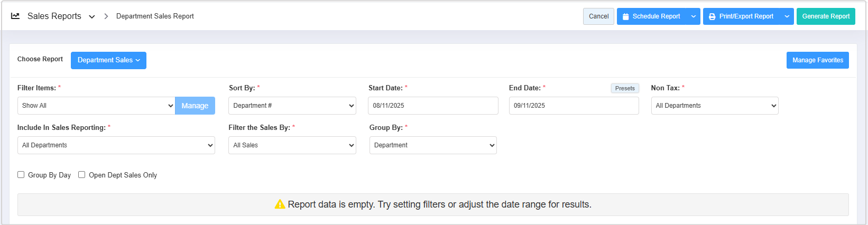Screen dimensions: 868x225
Task: Open the Department Sales report chooser
Action: [x=108, y=60]
